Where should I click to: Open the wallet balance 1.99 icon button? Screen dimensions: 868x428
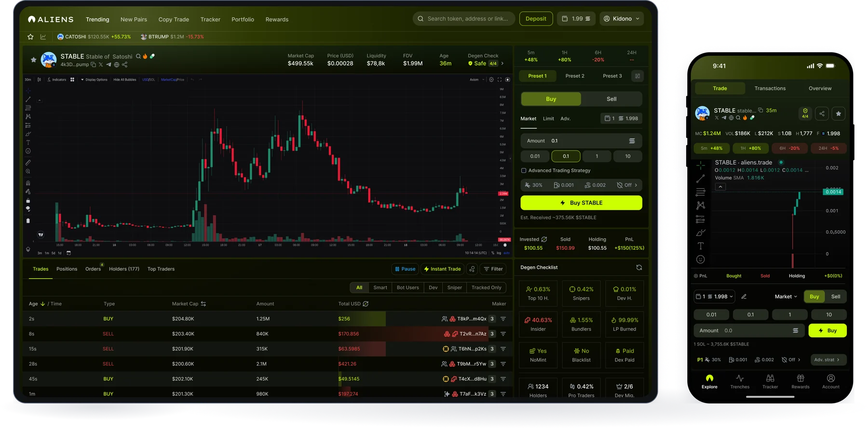[x=576, y=19]
